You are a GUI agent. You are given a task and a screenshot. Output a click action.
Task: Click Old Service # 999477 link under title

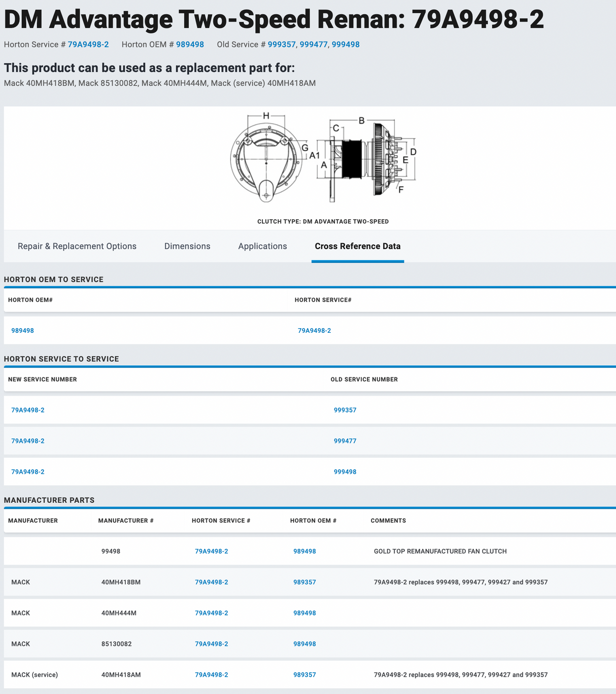314,45
